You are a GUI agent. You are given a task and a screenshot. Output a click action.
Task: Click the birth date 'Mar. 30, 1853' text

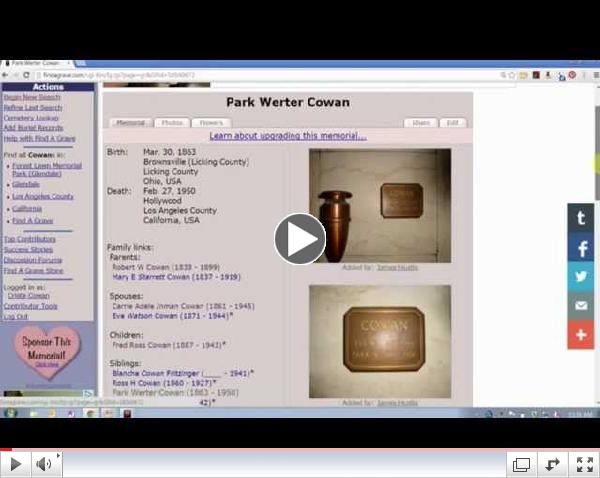click(x=170, y=152)
